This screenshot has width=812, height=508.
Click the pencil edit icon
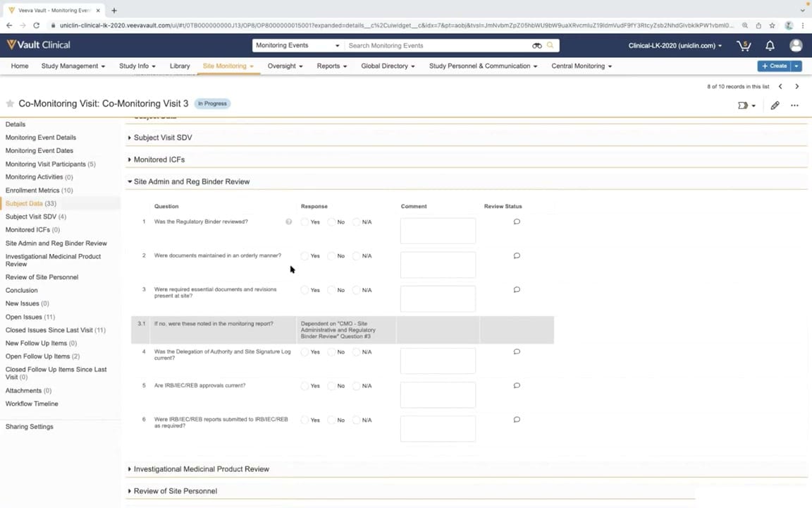pos(775,105)
